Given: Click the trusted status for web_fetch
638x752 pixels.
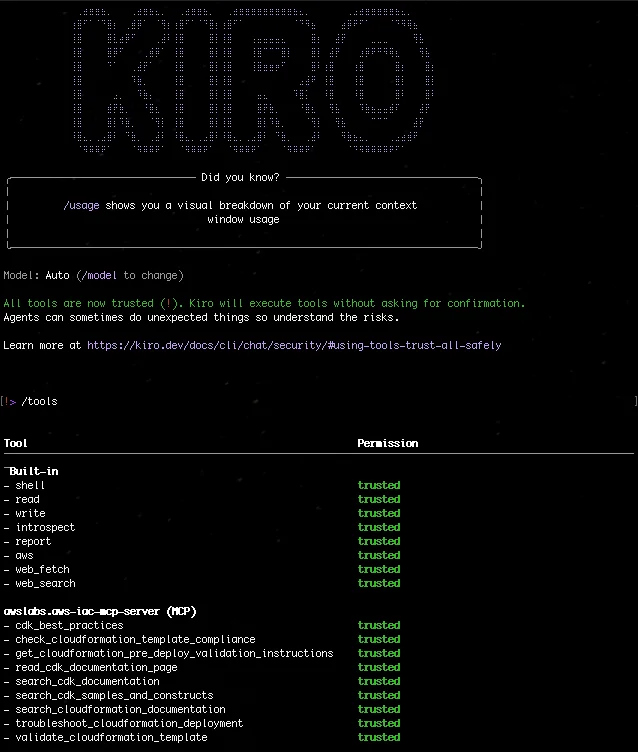Looking at the screenshot, I should tap(379, 569).
